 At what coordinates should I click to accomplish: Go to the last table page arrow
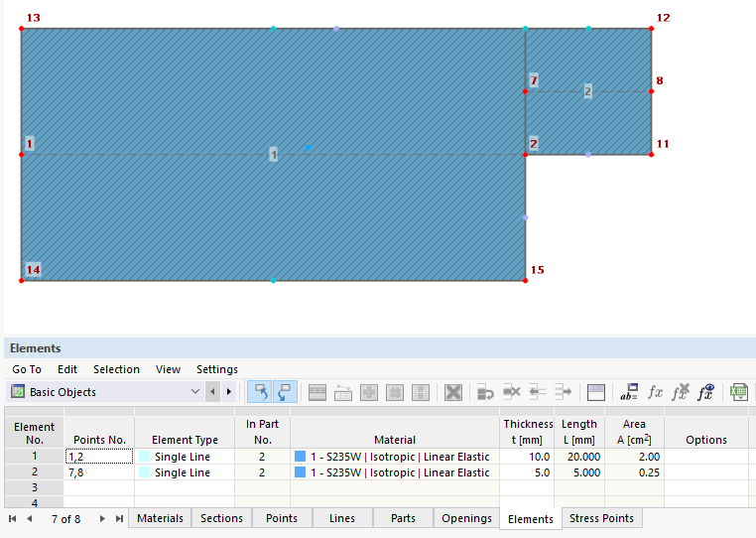click(x=119, y=519)
